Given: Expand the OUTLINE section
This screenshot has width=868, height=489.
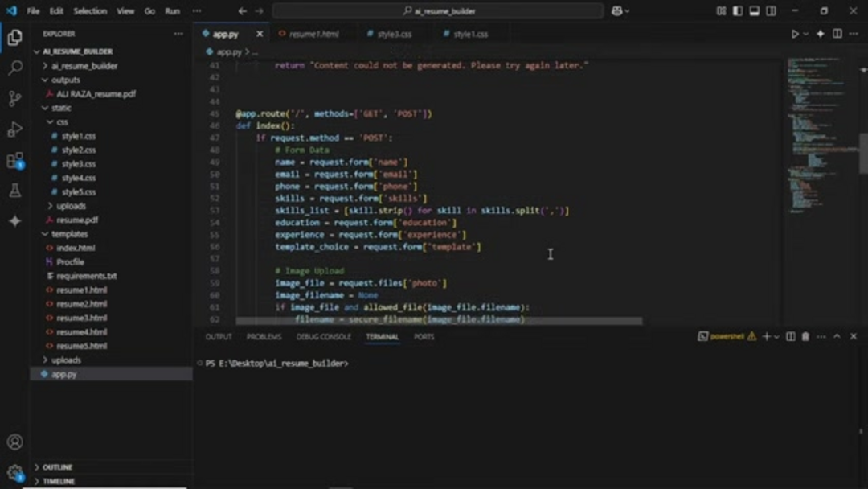Looking at the screenshot, I should point(56,467).
